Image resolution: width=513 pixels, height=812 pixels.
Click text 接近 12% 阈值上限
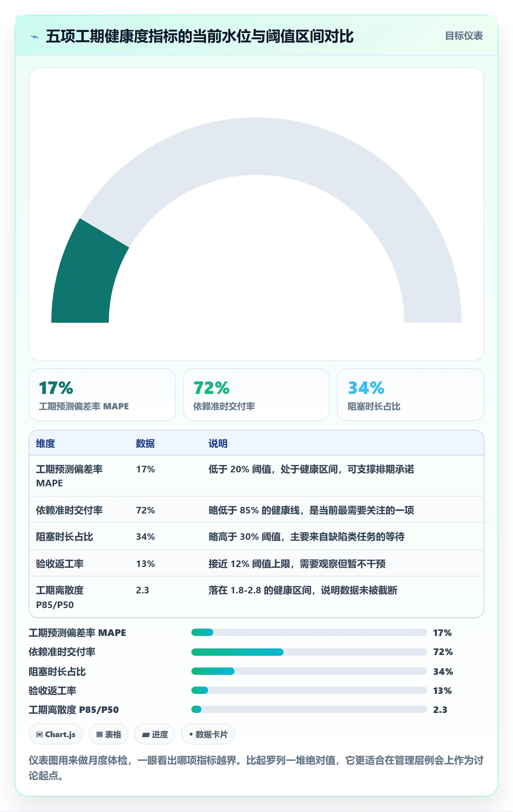[250, 564]
